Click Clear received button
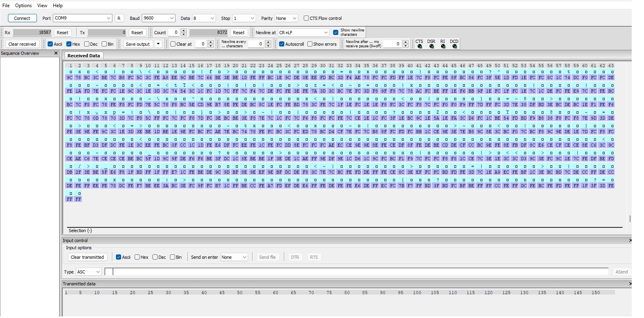This screenshot has height=318, width=644. 22,44
